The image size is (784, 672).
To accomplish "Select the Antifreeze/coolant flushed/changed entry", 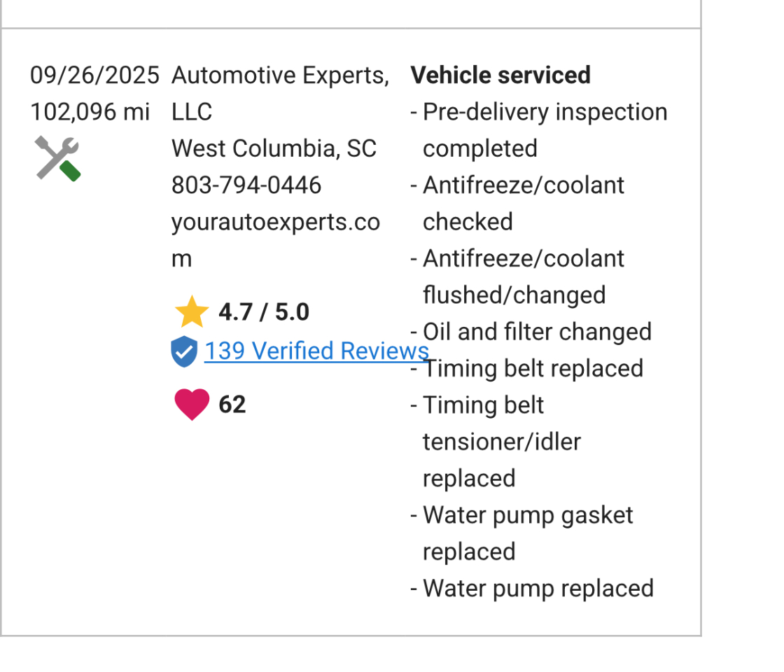I will pos(523,276).
